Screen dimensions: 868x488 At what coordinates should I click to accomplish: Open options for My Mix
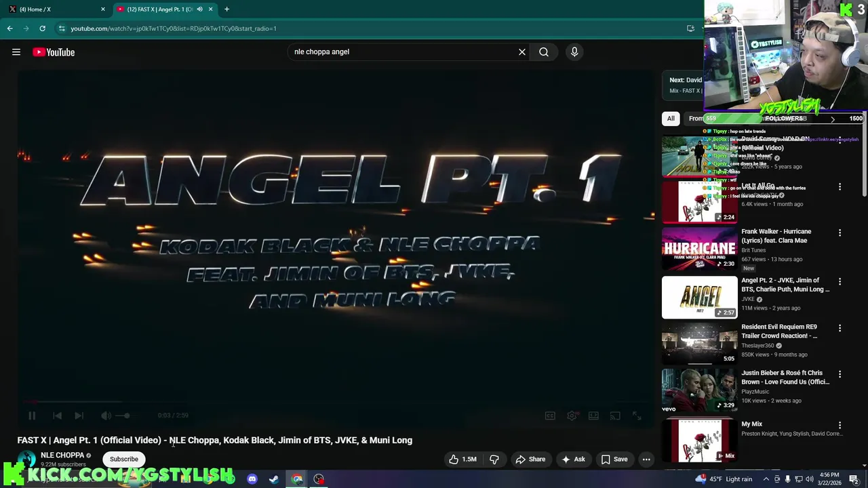pyautogui.click(x=840, y=425)
